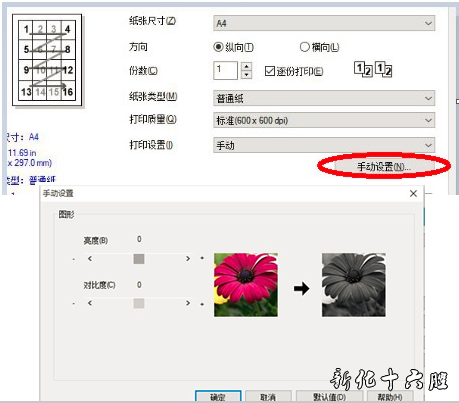Click the 打印质量(Q) label
The image size is (459, 403).
[x=153, y=119]
